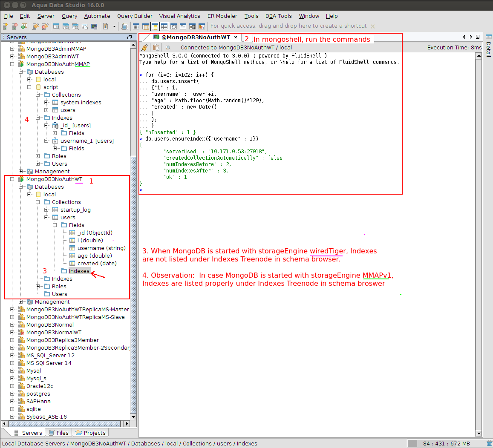Click the memory usage indicator
Screen dimensions: 493x448
click(446, 444)
